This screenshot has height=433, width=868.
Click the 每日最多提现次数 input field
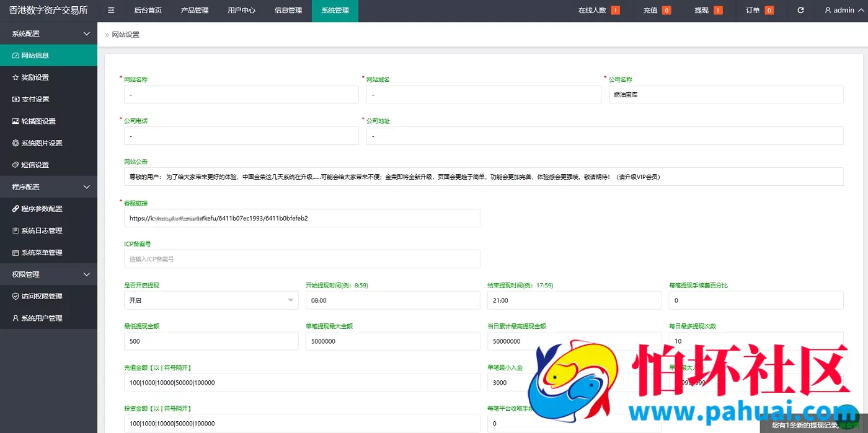756,341
